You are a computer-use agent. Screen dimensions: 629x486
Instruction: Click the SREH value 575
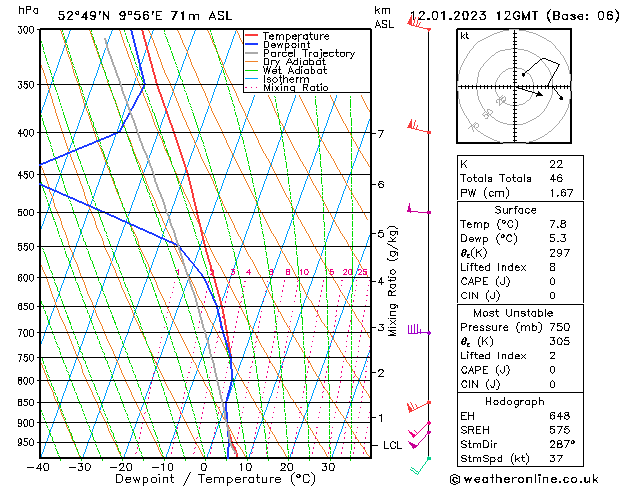pos(560,430)
